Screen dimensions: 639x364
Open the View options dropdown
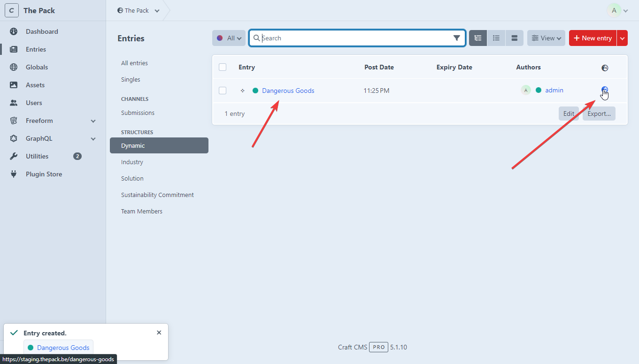pyautogui.click(x=546, y=38)
